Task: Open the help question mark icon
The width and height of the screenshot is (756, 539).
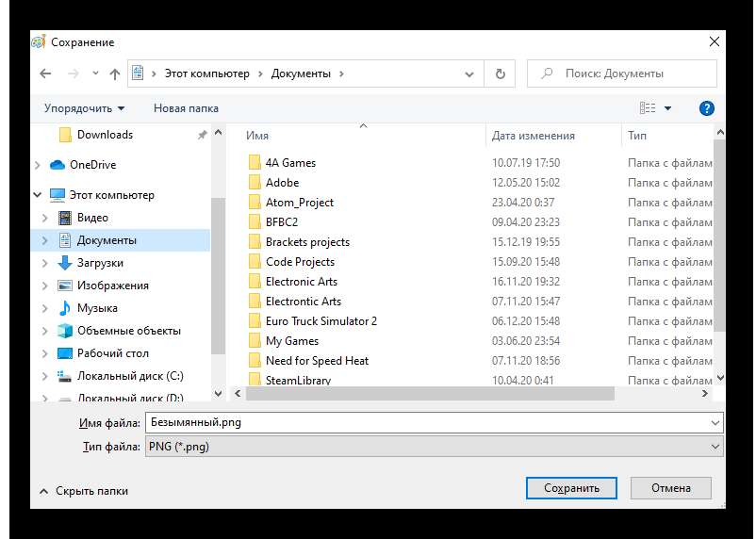Action: [706, 108]
